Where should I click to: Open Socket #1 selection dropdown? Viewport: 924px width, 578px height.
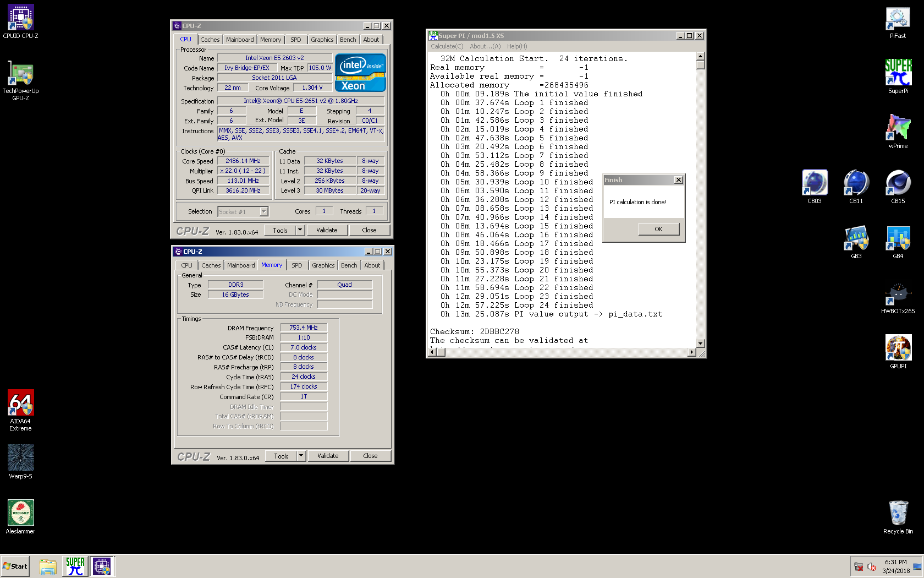(263, 212)
